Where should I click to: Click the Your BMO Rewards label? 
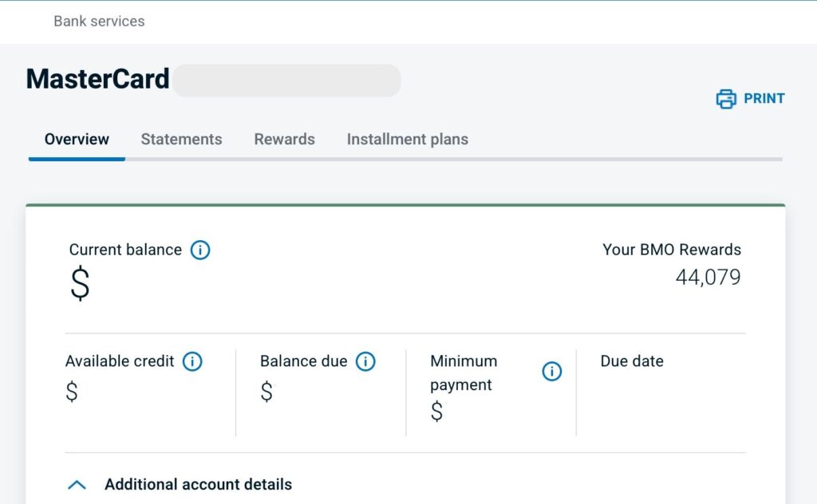671,250
